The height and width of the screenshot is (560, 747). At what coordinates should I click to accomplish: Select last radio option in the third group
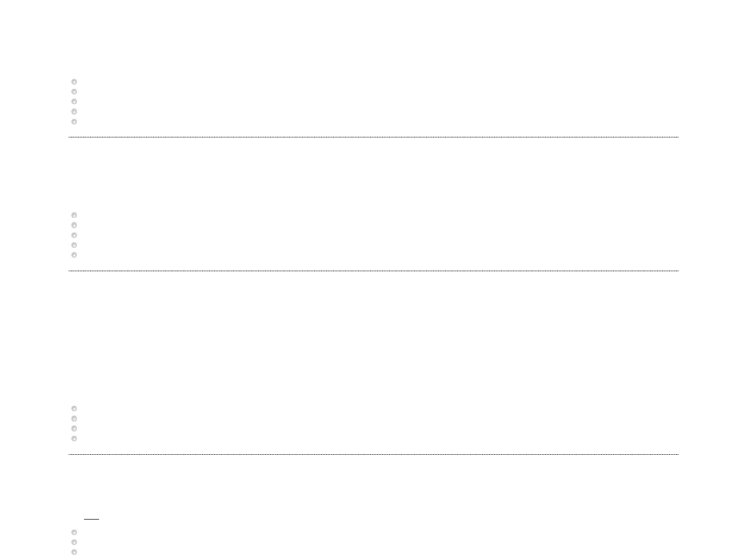pos(74,439)
